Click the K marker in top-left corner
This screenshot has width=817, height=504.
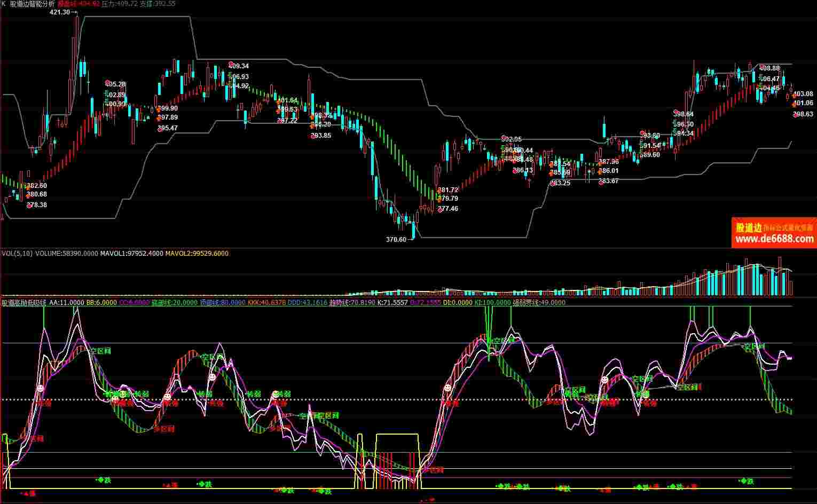click(x=4, y=4)
